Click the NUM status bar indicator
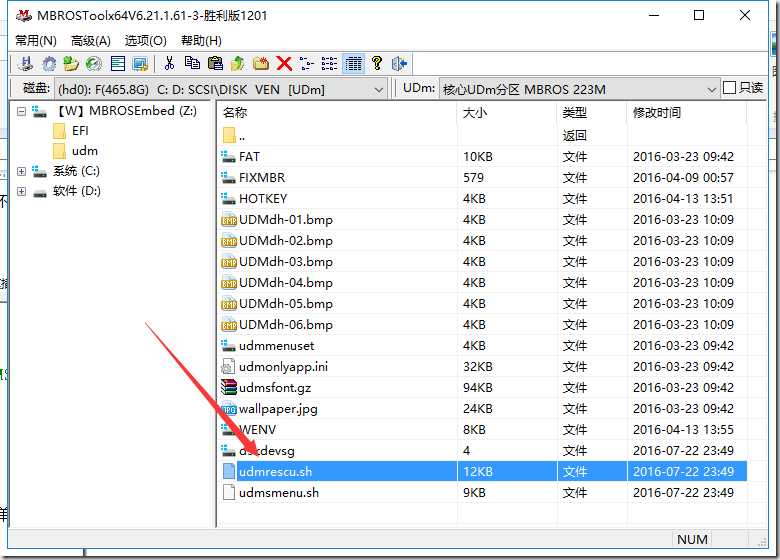Screen dimensions: 780x560 [692, 539]
